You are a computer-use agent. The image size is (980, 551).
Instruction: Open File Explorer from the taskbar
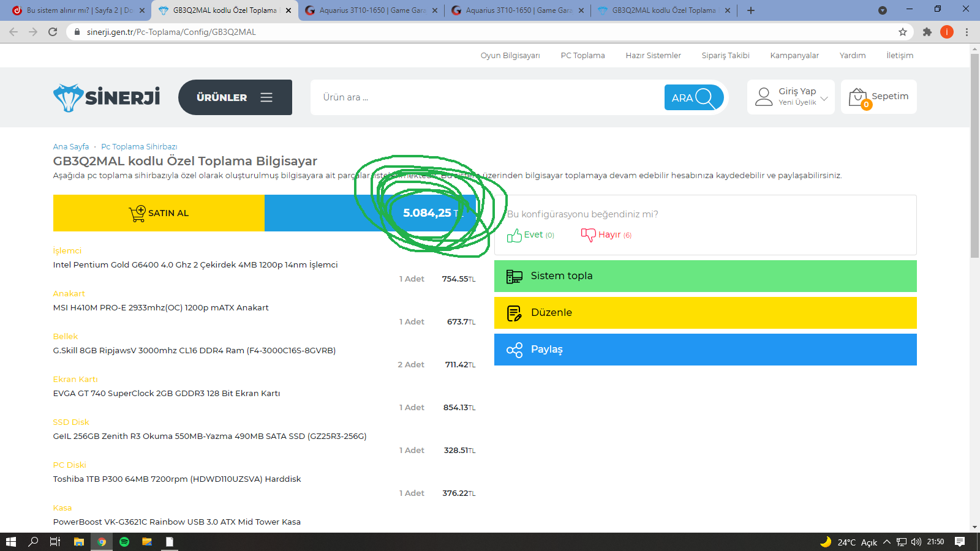click(78, 542)
